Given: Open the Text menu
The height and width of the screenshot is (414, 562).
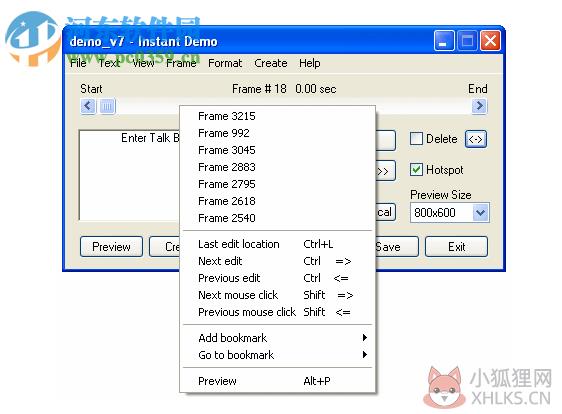Looking at the screenshot, I should click(109, 63).
